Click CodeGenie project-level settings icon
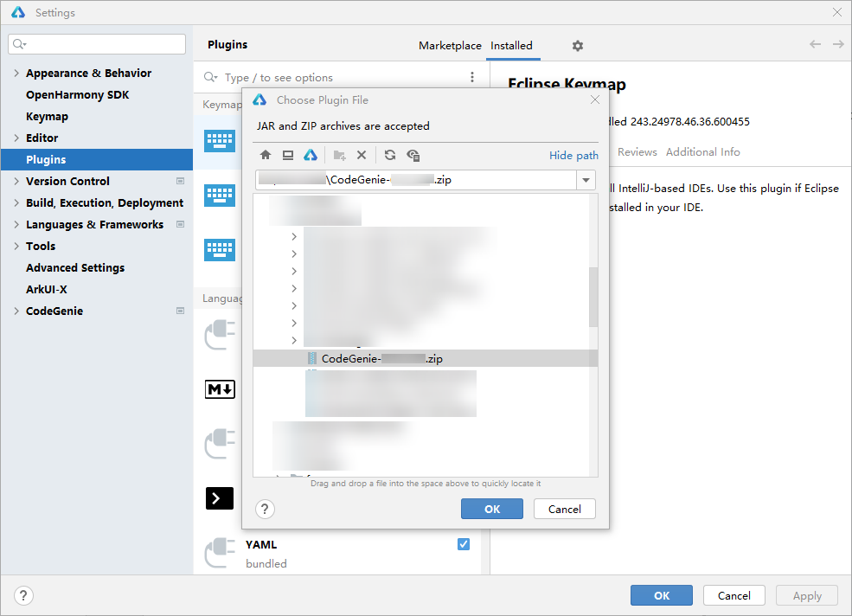The image size is (852, 616). pyautogui.click(x=181, y=311)
